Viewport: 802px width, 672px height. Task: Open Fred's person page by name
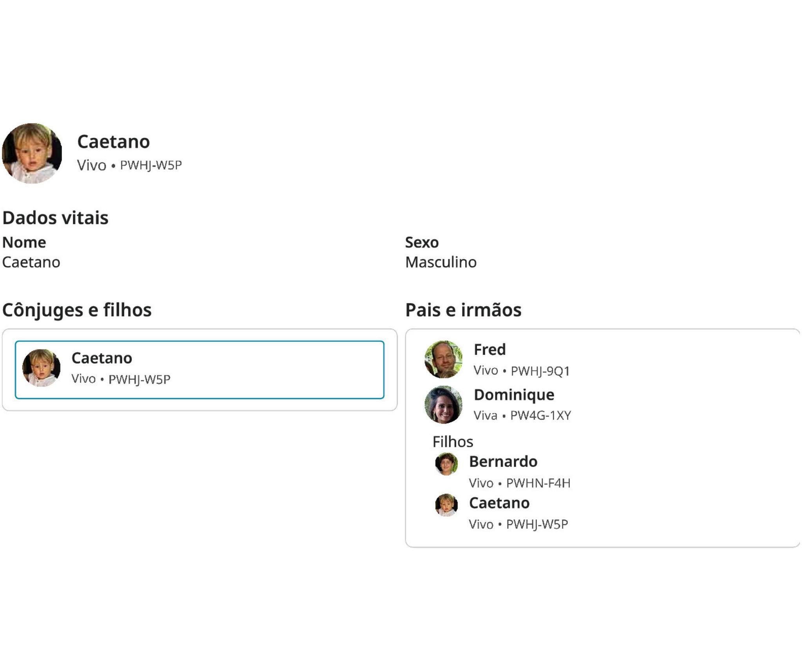(x=490, y=350)
